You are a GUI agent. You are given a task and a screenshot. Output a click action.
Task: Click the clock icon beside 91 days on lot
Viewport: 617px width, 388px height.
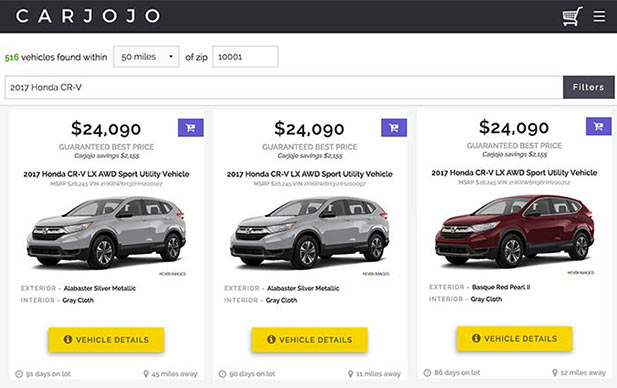(19, 374)
